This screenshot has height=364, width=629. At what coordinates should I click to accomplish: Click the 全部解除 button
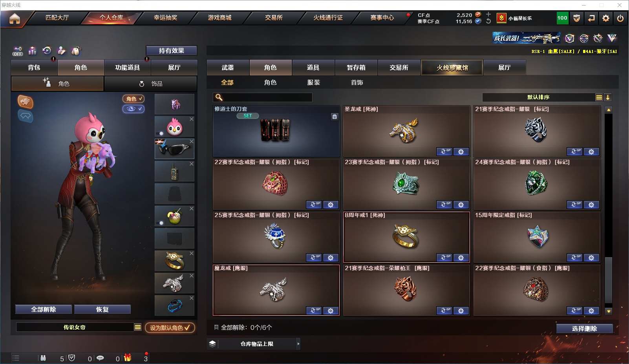point(44,309)
